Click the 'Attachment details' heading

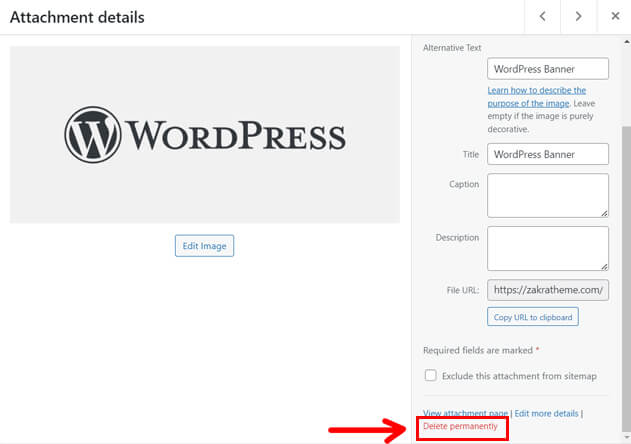[77, 17]
